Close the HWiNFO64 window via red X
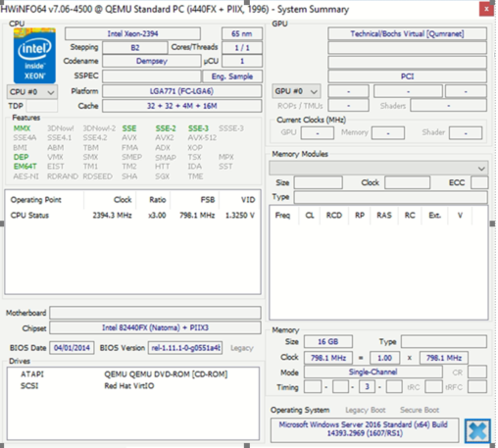 click(x=486, y=9)
